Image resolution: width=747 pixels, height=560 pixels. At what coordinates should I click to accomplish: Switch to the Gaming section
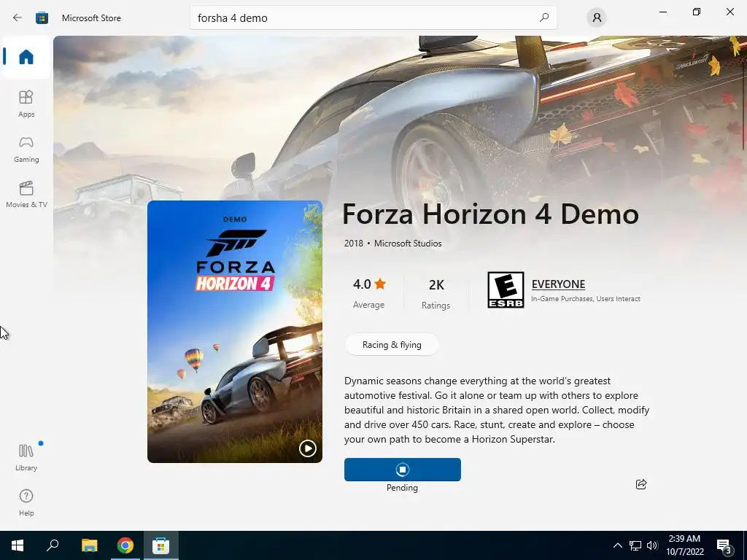[26, 149]
